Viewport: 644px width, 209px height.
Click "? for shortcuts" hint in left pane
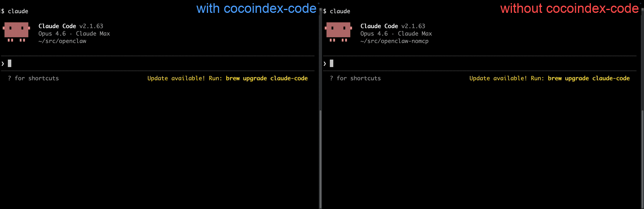pos(33,78)
